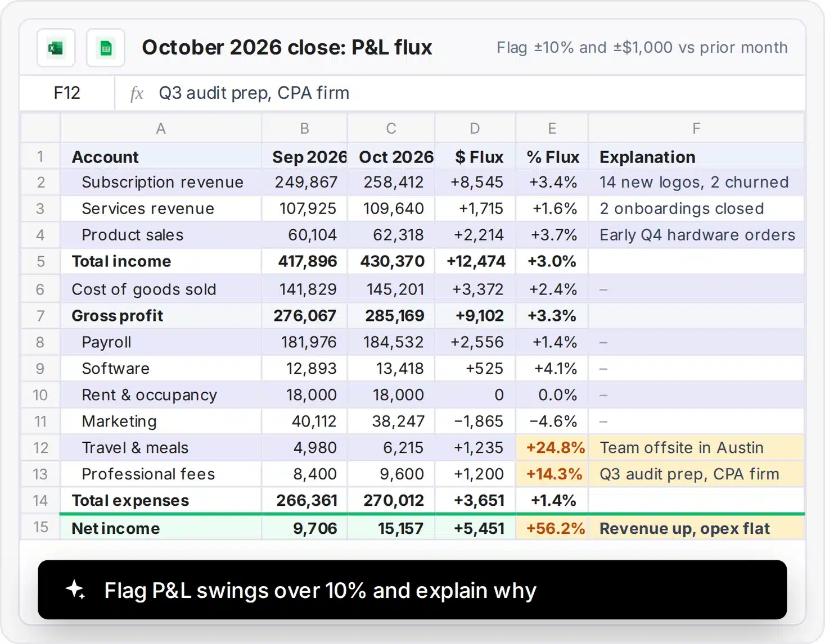Click the 'Early Q4 hardware orders' cell
The image size is (825, 644).
click(x=697, y=235)
